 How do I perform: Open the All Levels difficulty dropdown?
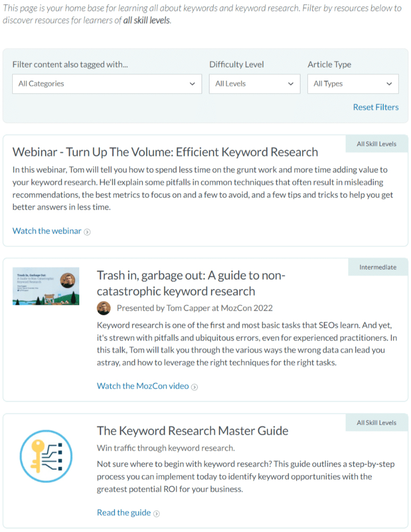[x=254, y=84]
